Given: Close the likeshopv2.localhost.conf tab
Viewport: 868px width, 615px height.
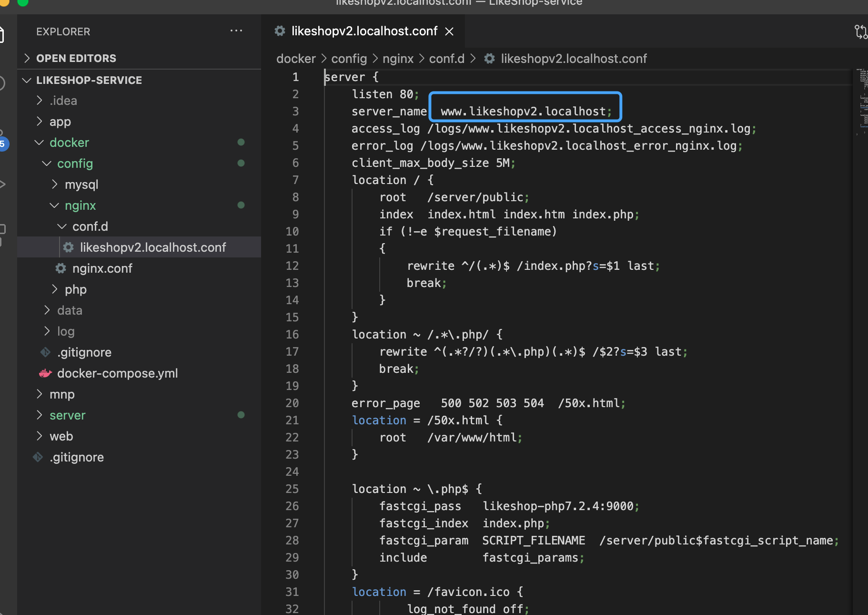Looking at the screenshot, I should point(449,31).
